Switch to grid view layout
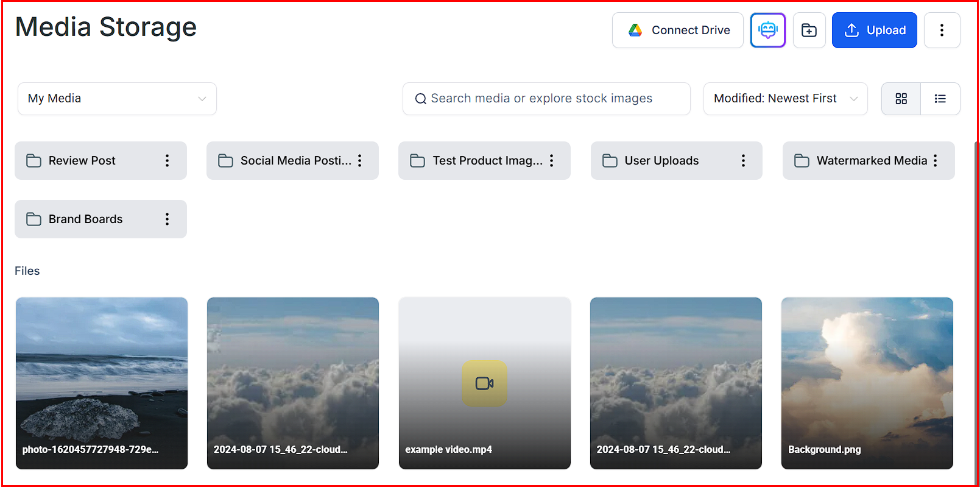Screen dimensions: 980x487 coord(901,99)
